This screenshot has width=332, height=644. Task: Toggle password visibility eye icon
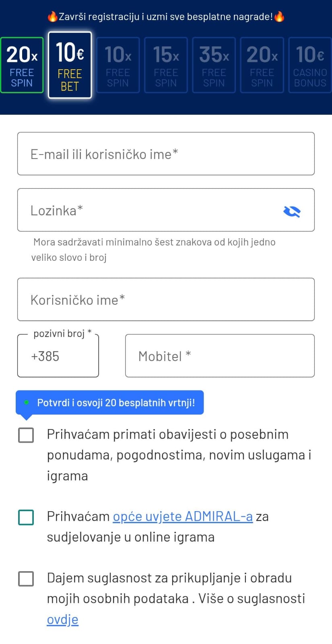tap(292, 211)
